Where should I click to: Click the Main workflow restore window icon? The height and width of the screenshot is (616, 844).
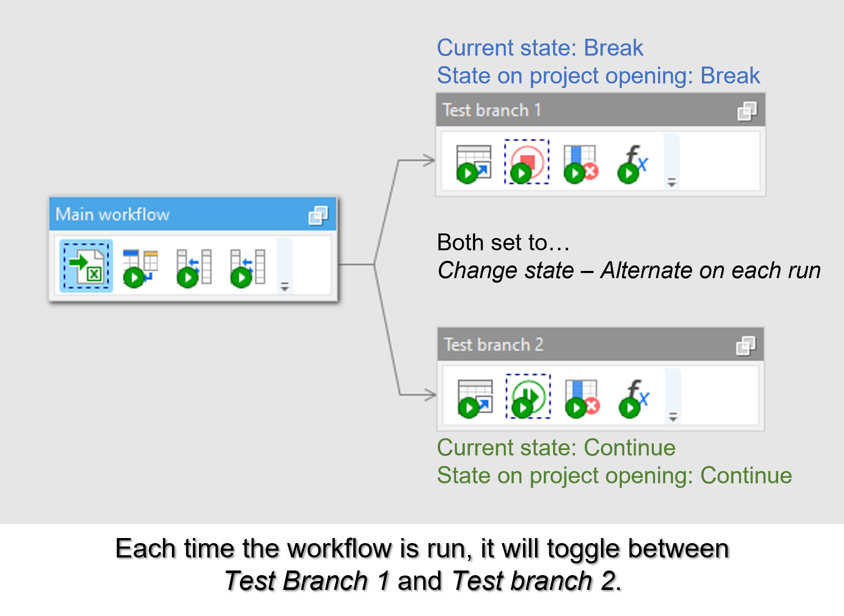pos(318,215)
